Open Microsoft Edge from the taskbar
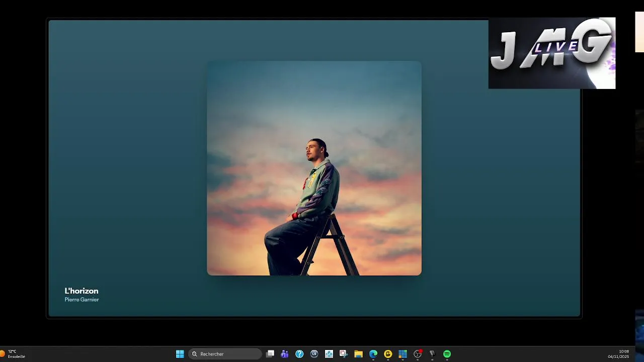Screen dimensions: 644x362 pos(373,354)
